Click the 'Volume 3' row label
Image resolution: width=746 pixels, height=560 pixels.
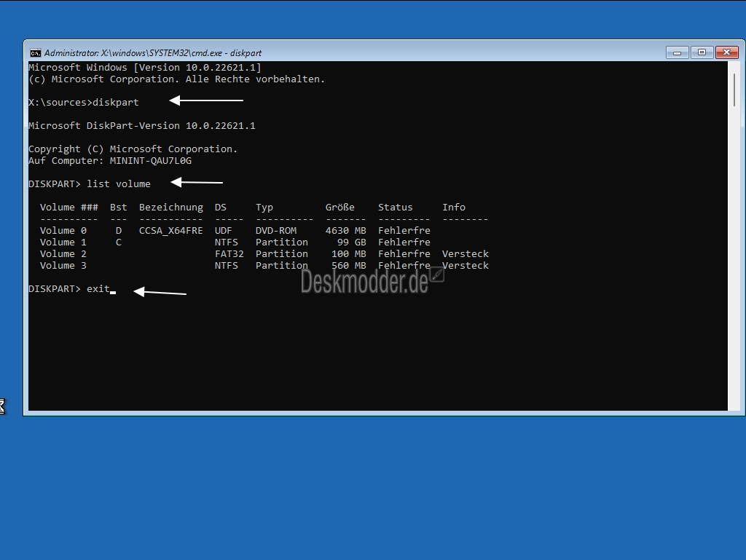tap(63, 266)
